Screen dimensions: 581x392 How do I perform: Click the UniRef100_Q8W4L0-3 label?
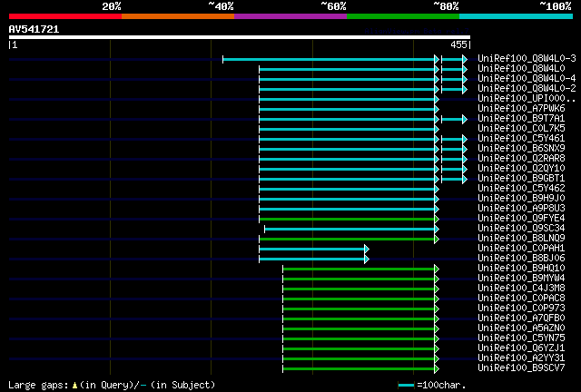coord(527,59)
